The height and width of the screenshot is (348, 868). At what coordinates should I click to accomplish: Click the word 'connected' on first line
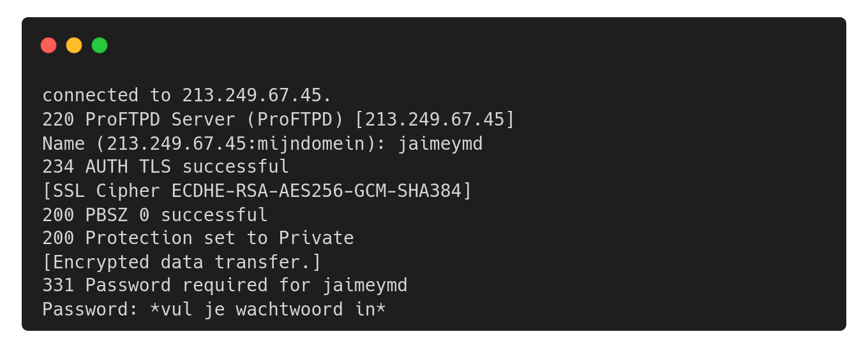[x=90, y=96]
